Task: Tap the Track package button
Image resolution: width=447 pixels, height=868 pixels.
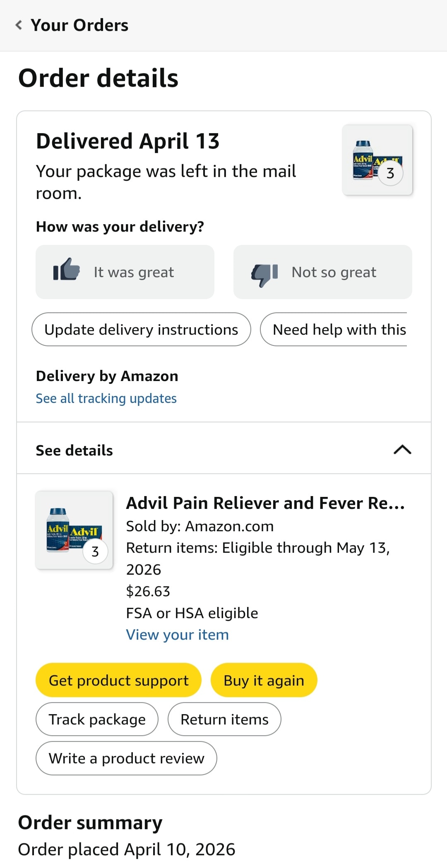Action: (x=97, y=719)
